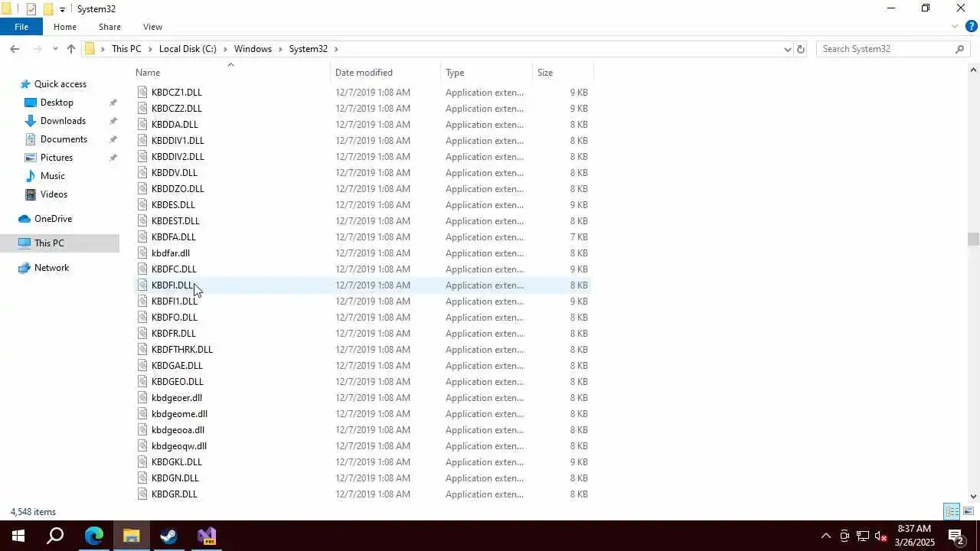This screenshot has height=551, width=980.
Task: Click the KBDFR.DLL file icon
Action: pos(142,334)
